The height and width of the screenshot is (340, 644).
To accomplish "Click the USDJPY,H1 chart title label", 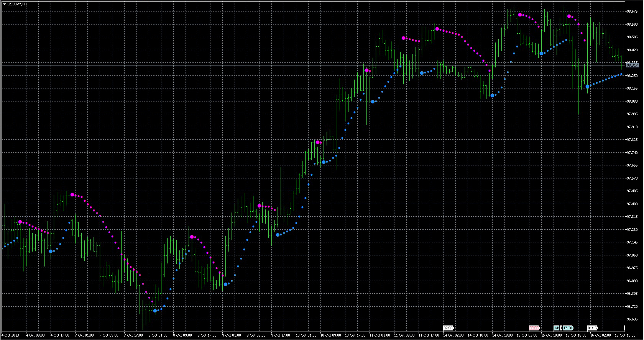I will click(17, 4).
